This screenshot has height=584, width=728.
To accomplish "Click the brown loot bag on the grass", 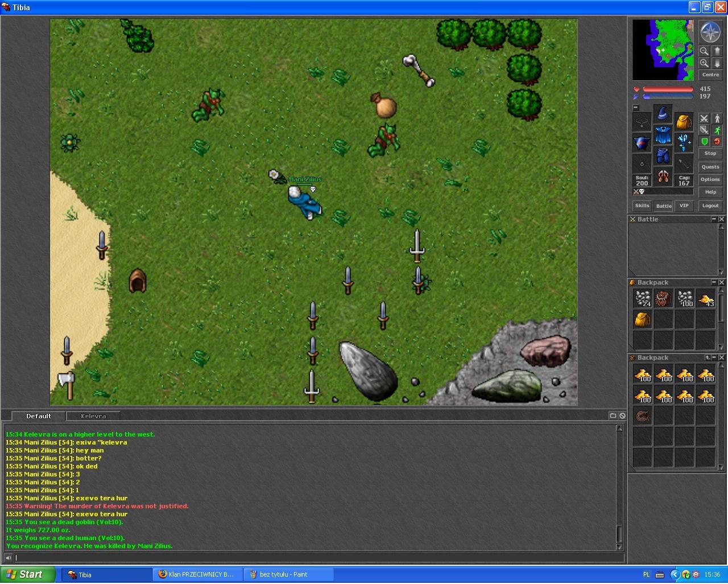I will pyautogui.click(x=383, y=105).
